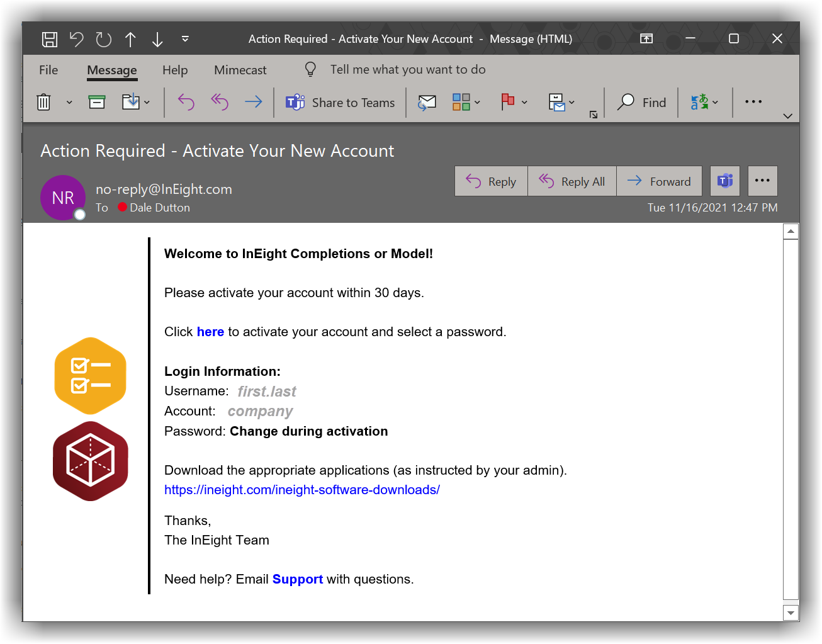This screenshot has height=644, width=822.
Task: Click the Move to folder icon
Action: click(130, 101)
